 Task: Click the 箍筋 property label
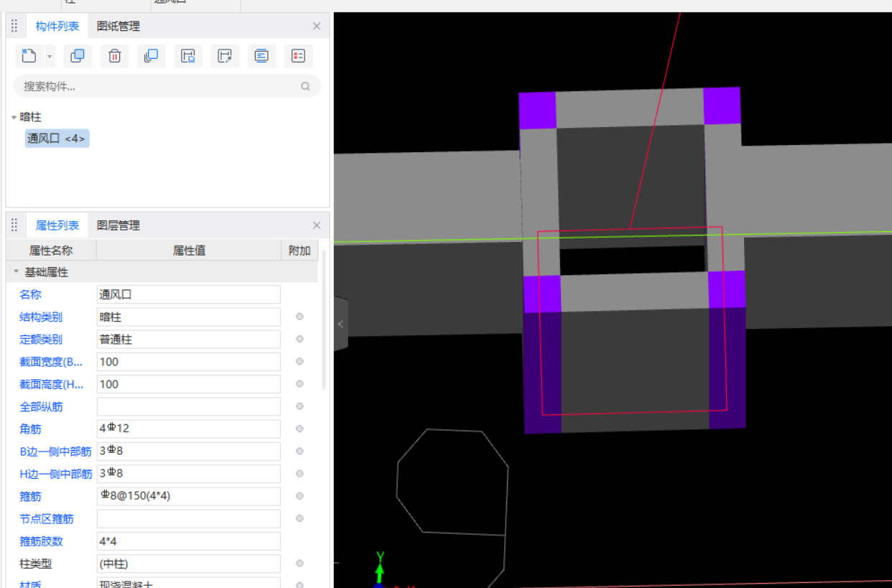30,496
